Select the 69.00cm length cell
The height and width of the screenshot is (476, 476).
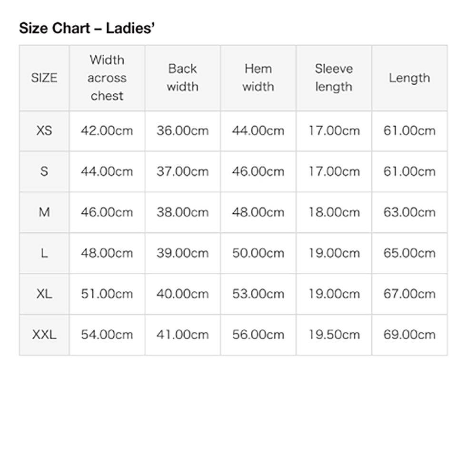pyautogui.click(x=409, y=335)
